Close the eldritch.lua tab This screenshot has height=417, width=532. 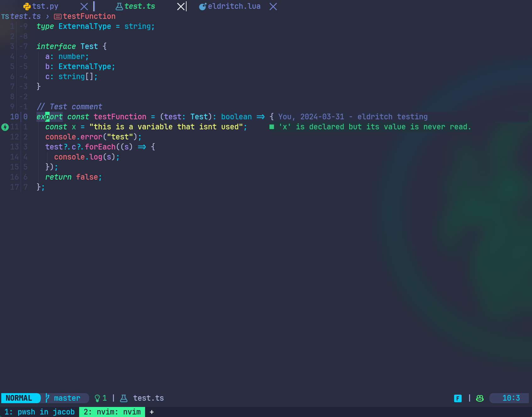tap(273, 7)
